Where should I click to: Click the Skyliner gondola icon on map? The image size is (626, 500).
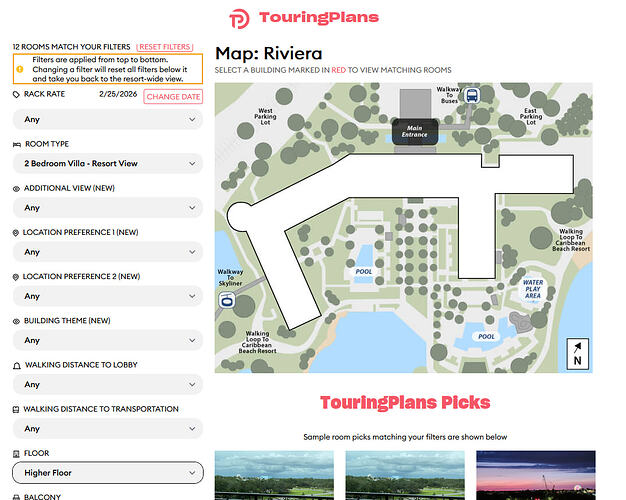pyautogui.click(x=226, y=299)
